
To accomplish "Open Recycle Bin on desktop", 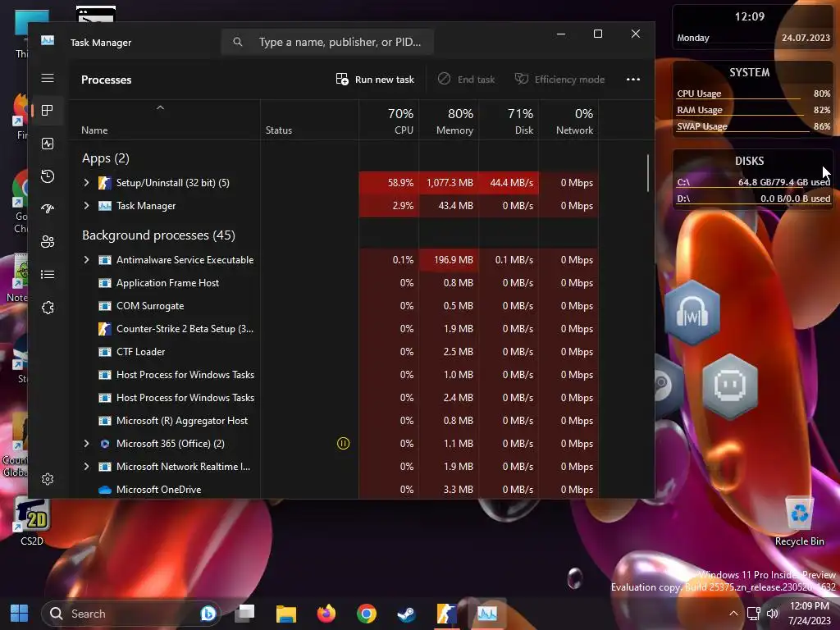I will point(799,521).
